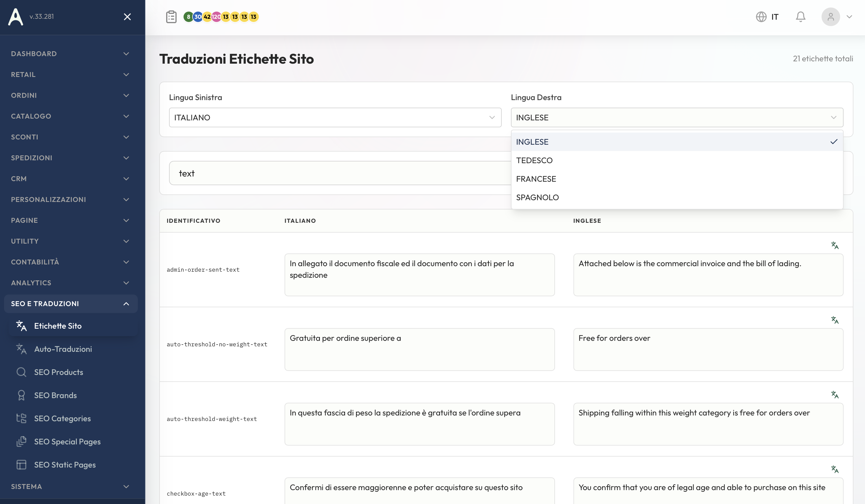Image resolution: width=865 pixels, height=504 pixels.
Task: Click identifier auto-threshold-no-weight-text
Action: 217,345
